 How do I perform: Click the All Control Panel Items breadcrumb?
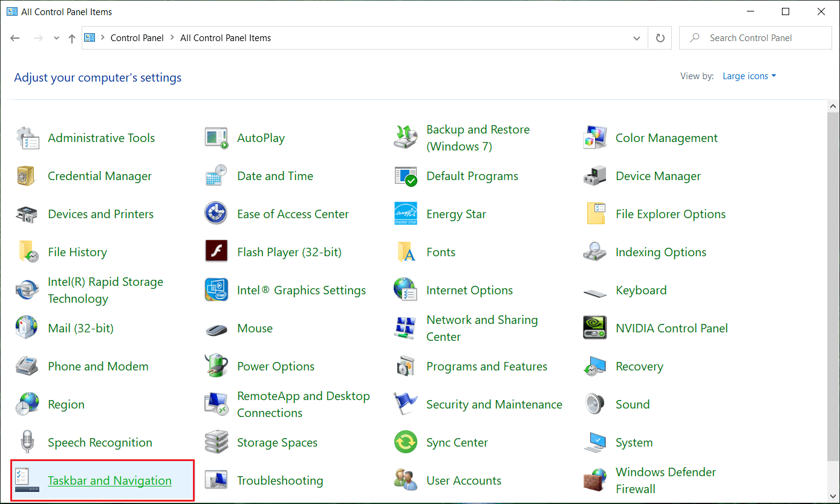(x=226, y=38)
